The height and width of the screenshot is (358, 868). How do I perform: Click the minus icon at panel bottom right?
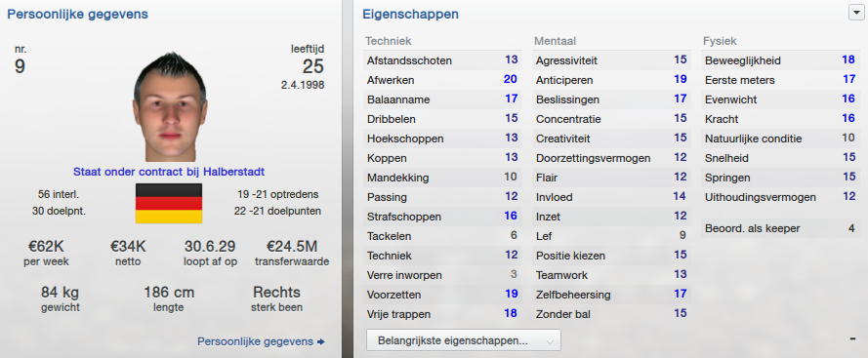click(853, 338)
